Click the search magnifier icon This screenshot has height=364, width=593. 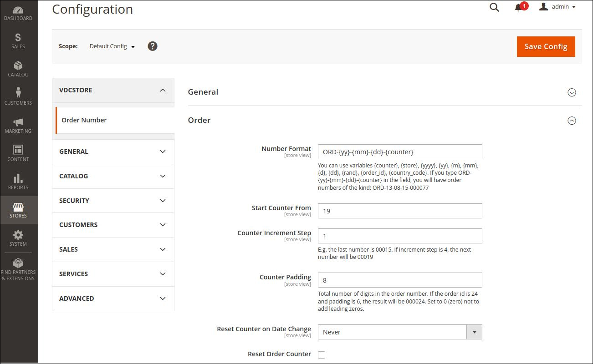(494, 7)
